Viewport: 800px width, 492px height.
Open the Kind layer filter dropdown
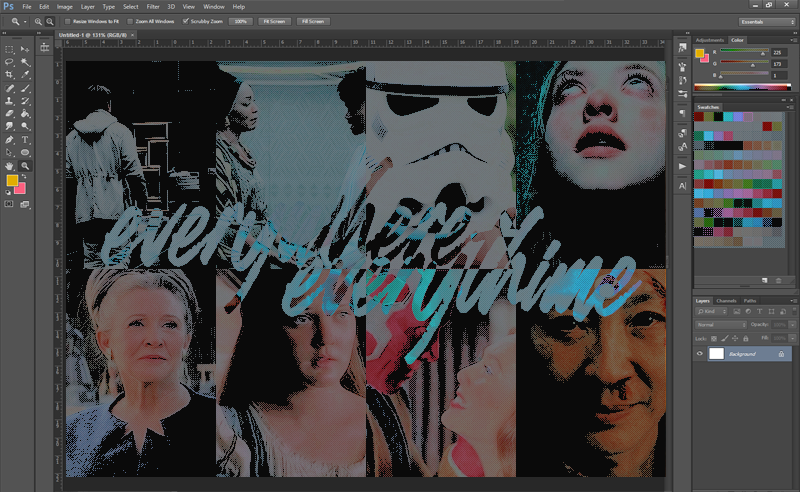[711, 311]
